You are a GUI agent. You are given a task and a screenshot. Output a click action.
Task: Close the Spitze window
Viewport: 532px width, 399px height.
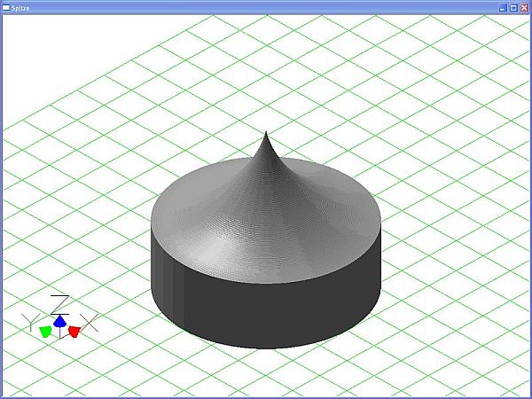(x=524, y=7)
